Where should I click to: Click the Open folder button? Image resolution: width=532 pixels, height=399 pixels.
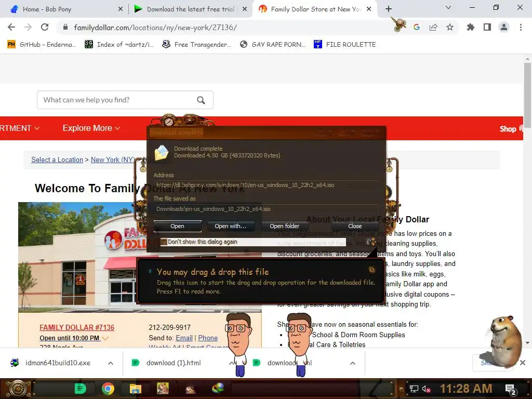coord(284,226)
